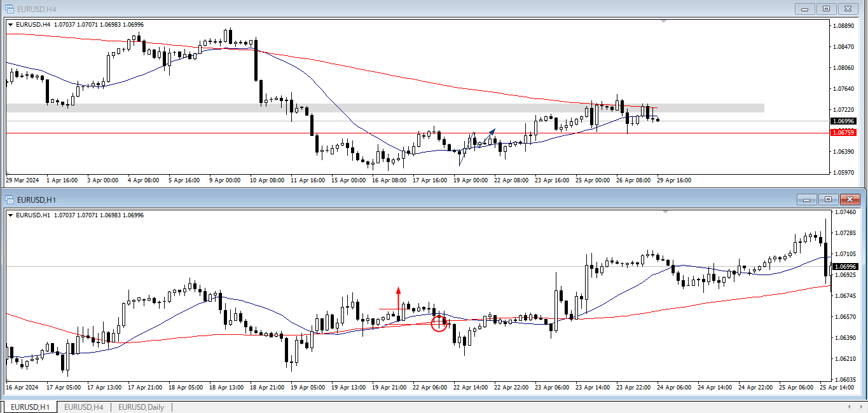Click the EURUSD,H4 window title icon
Viewport: 868px width, 413px height.
click(x=10, y=9)
